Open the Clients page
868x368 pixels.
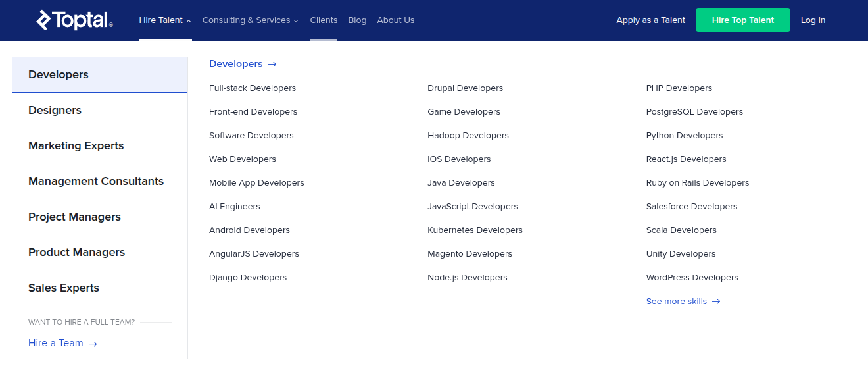(x=324, y=20)
